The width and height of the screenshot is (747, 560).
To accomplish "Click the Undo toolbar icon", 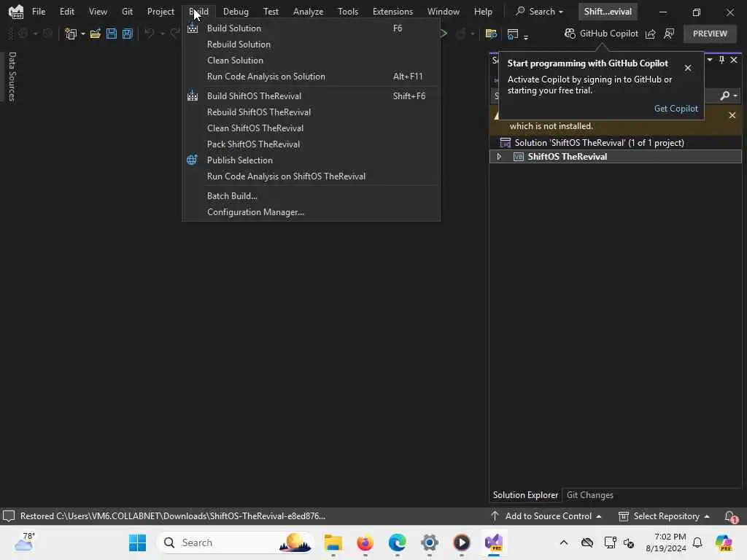I will [x=150, y=34].
